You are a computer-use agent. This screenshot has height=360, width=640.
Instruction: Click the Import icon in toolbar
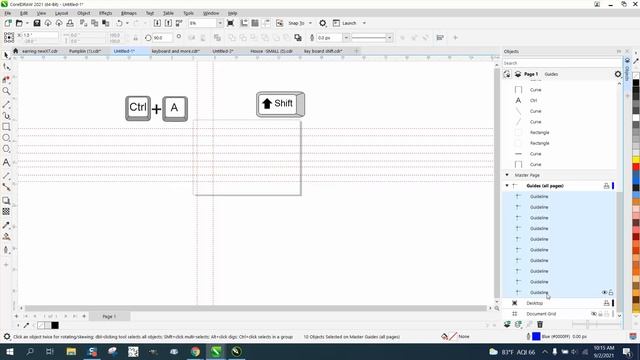pos(157,23)
